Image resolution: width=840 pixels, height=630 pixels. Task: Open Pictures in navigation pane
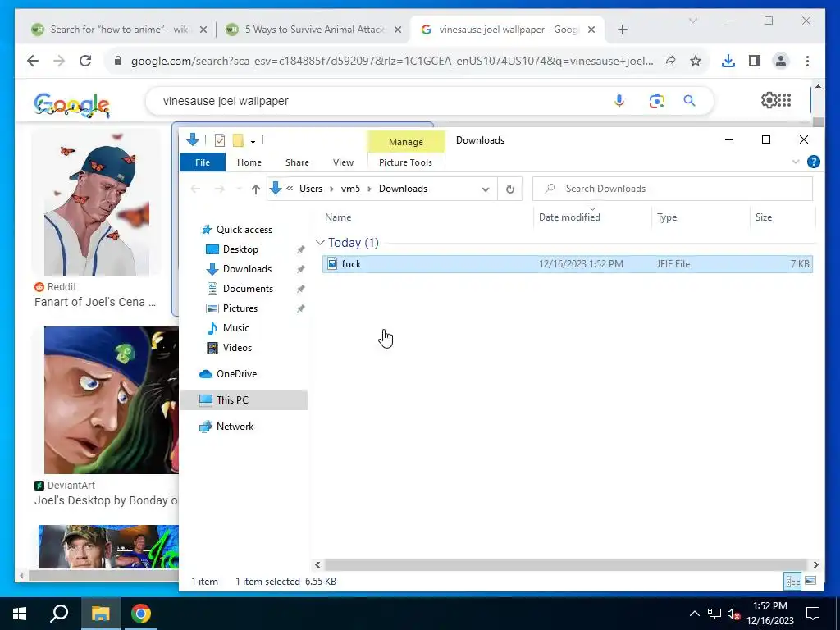[x=240, y=308]
